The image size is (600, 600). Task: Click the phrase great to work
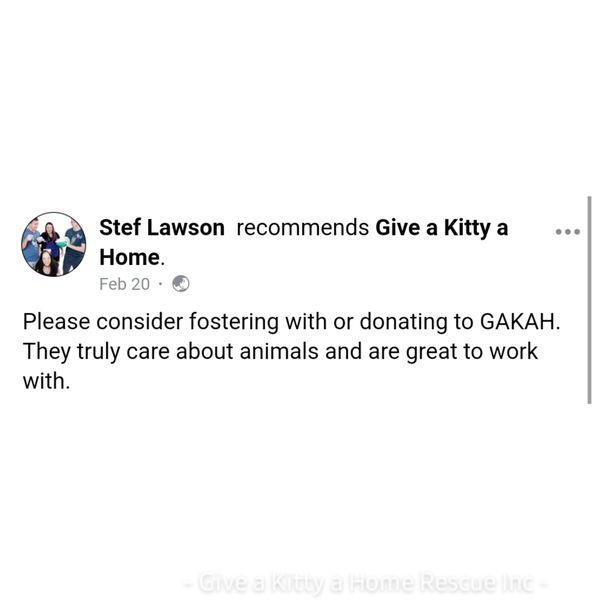point(471,352)
